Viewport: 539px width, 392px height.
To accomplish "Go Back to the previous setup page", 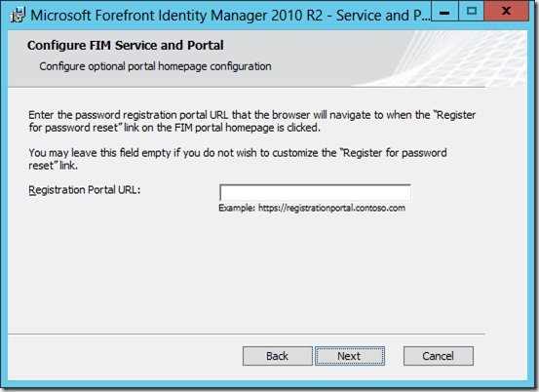I will tap(278, 356).
